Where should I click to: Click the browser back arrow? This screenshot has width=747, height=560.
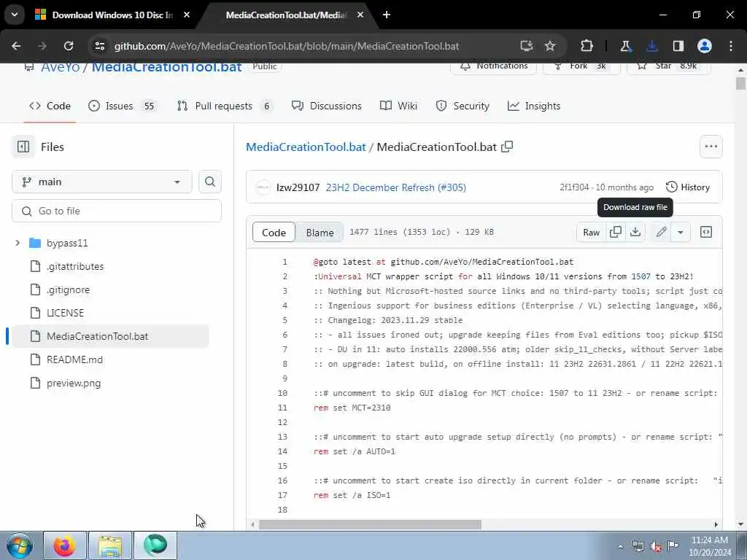tap(16, 46)
